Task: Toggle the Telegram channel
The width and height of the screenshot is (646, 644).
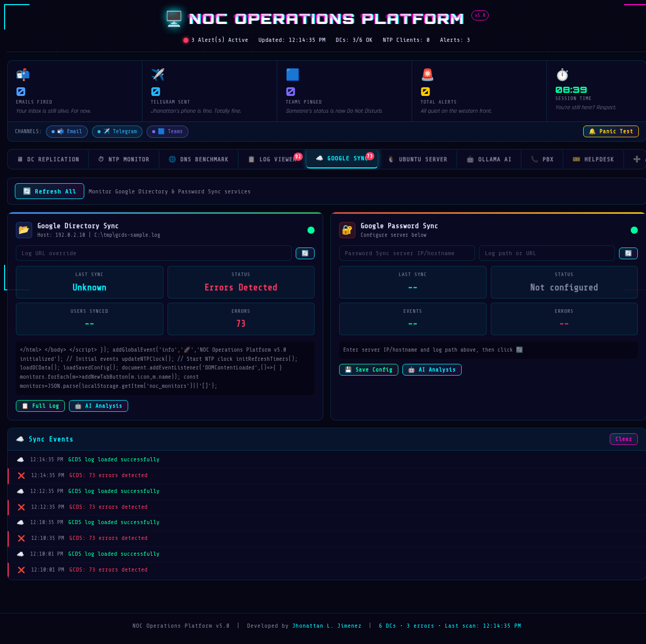Action: click(117, 132)
